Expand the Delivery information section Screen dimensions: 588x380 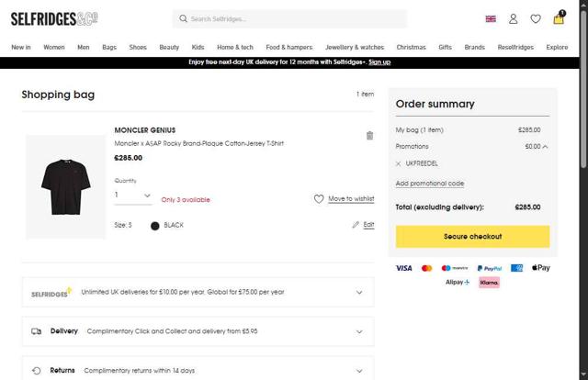358,330
